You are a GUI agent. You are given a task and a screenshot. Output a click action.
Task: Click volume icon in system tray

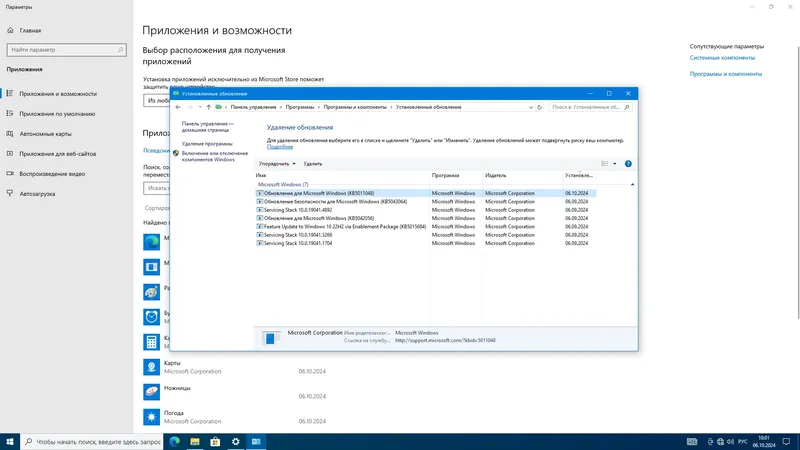pos(730,441)
